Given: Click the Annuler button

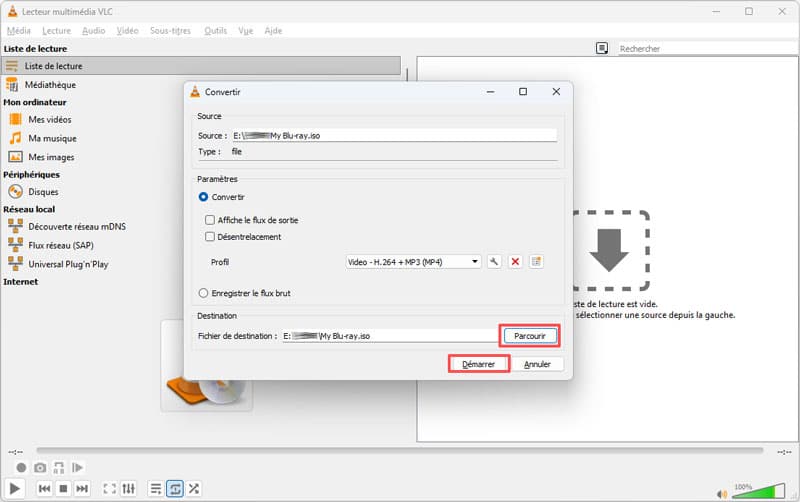Looking at the screenshot, I should click(x=537, y=364).
